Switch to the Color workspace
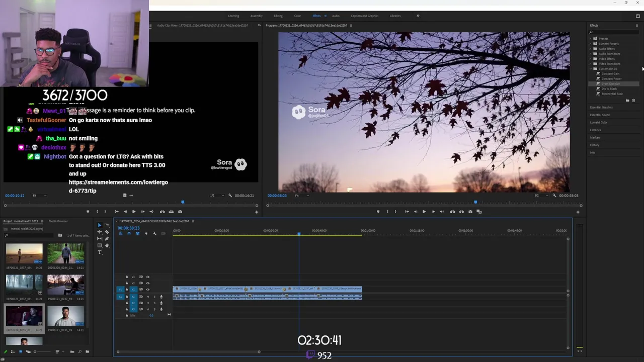This screenshot has width=644, height=362. [297, 16]
